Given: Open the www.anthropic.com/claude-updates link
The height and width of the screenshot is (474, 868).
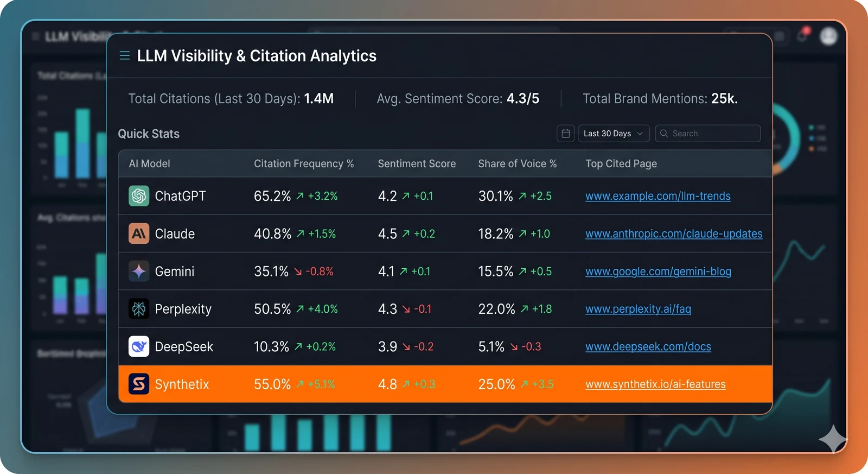Looking at the screenshot, I should [674, 233].
